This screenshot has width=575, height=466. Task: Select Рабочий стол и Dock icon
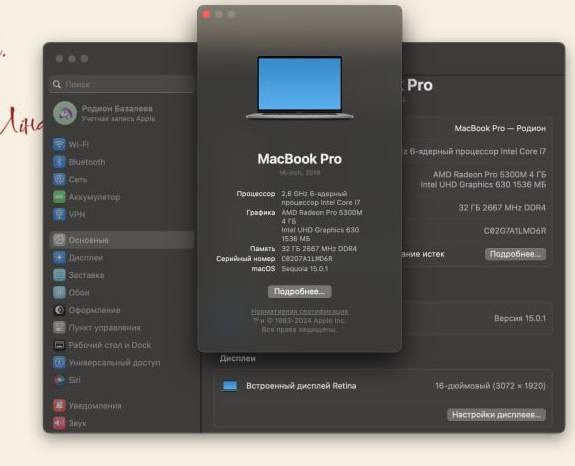click(59, 345)
